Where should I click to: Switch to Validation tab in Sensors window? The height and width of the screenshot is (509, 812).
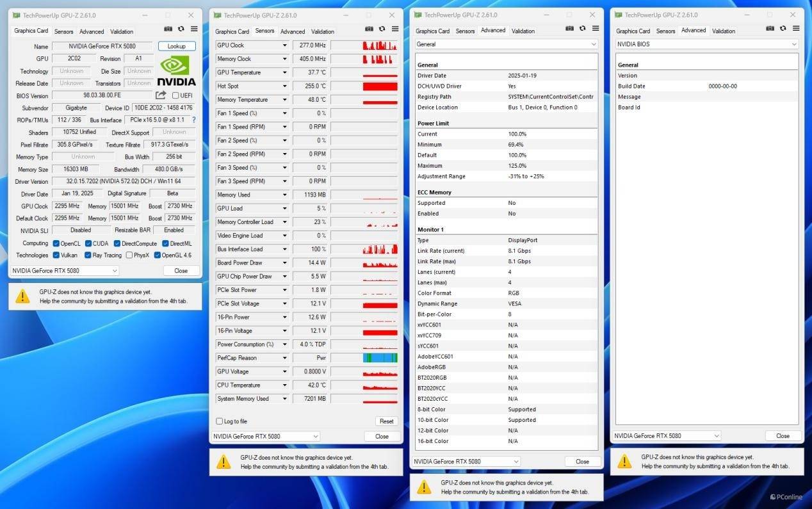click(323, 31)
